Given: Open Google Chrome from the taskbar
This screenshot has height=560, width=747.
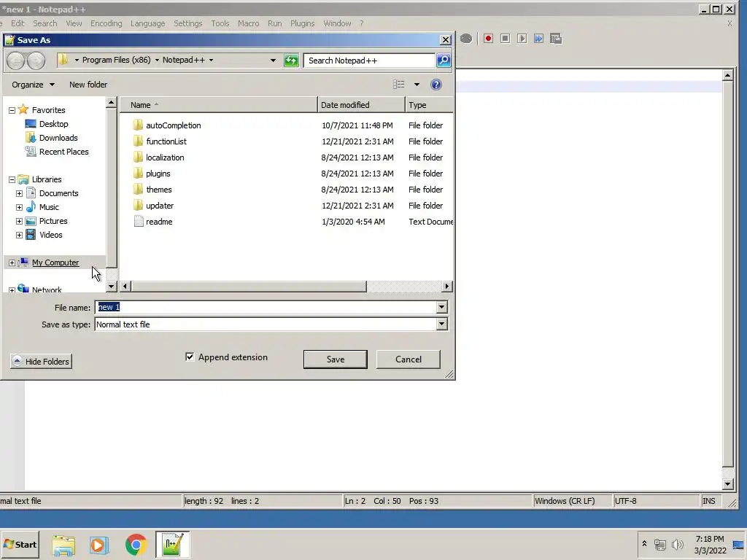Looking at the screenshot, I should point(136,545).
